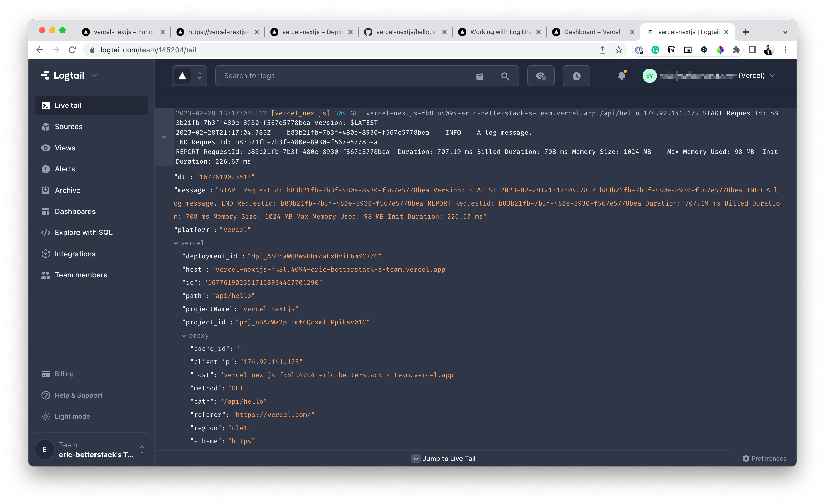825x504 pixels.
Task: Switch to Dashboard – Vercel tab
Action: pyautogui.click(x=593, y=32)
